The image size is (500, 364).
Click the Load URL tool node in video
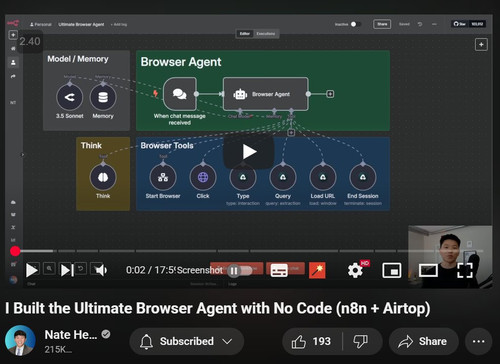click(x=323, y=177)
